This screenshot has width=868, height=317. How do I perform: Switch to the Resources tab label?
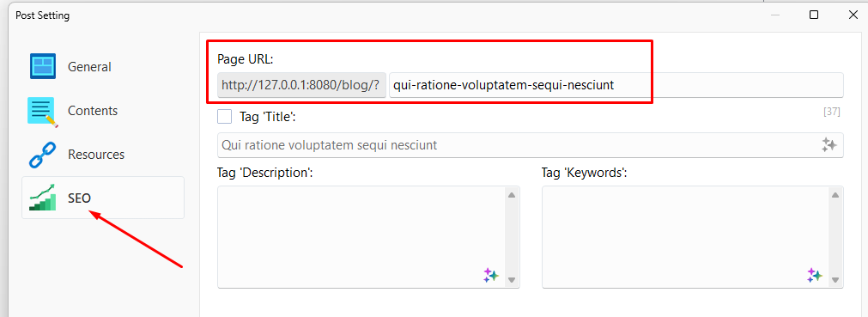tap(96, 155)
